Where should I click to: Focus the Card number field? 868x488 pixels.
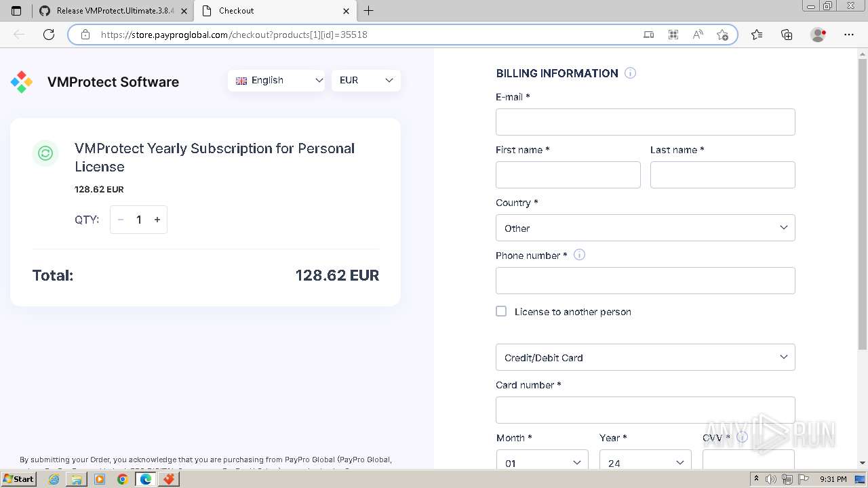(646, 410)
